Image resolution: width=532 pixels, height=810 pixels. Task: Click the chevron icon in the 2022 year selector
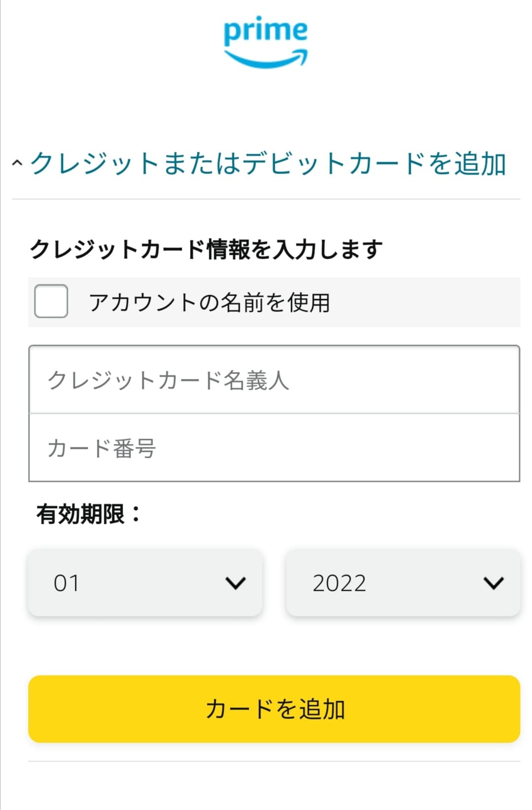pos(494,583)
